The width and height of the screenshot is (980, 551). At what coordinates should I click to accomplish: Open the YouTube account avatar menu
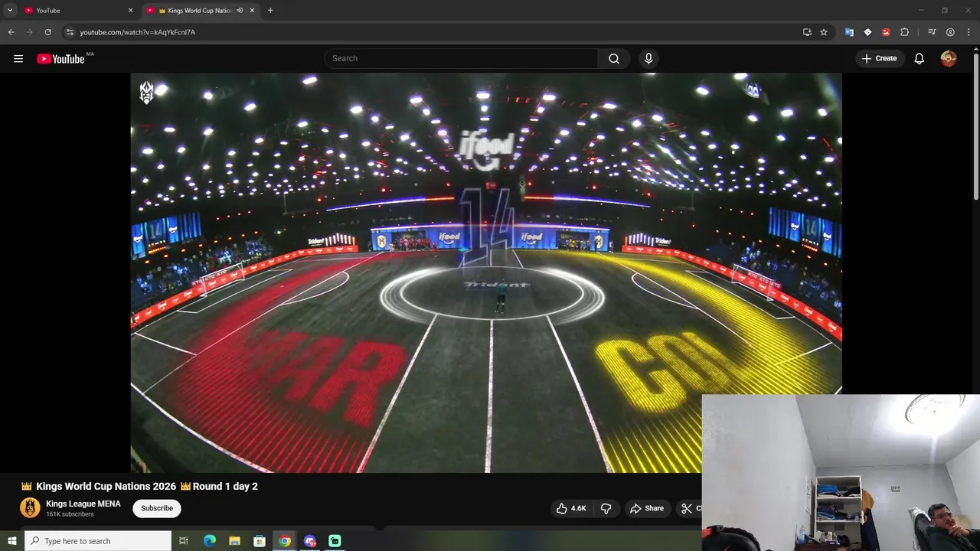click(x=949, y=59)
